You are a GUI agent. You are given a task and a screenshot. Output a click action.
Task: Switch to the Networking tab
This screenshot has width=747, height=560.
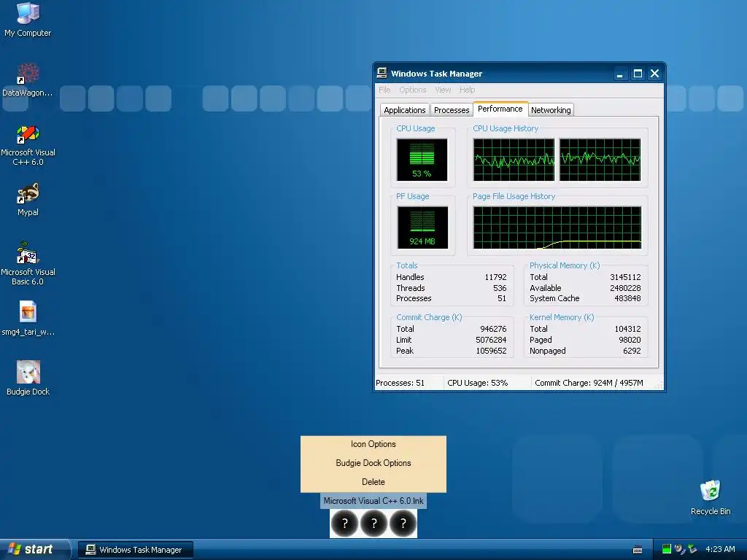coord(551,110)
